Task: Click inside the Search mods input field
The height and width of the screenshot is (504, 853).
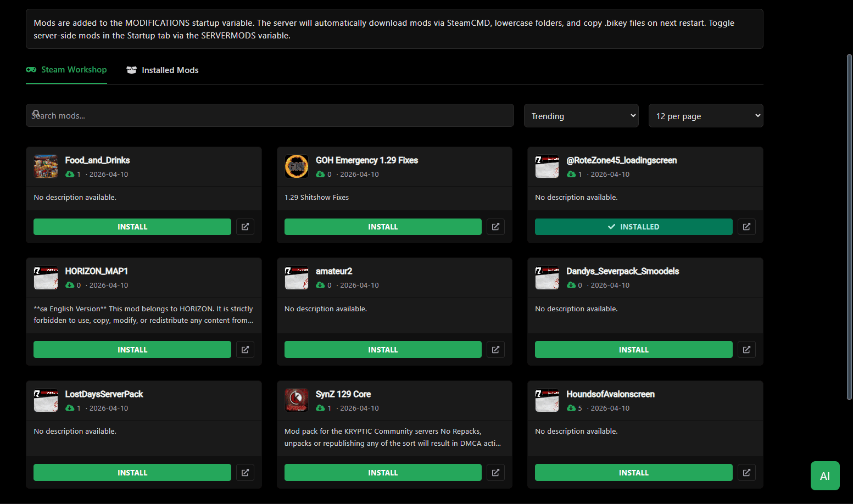Action: (270, 115)
